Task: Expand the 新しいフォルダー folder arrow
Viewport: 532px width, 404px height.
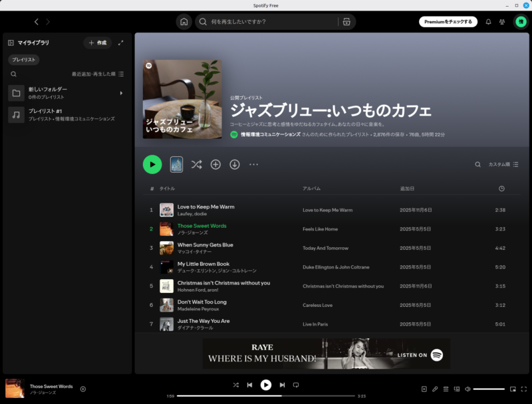Action: pos(121,93)
